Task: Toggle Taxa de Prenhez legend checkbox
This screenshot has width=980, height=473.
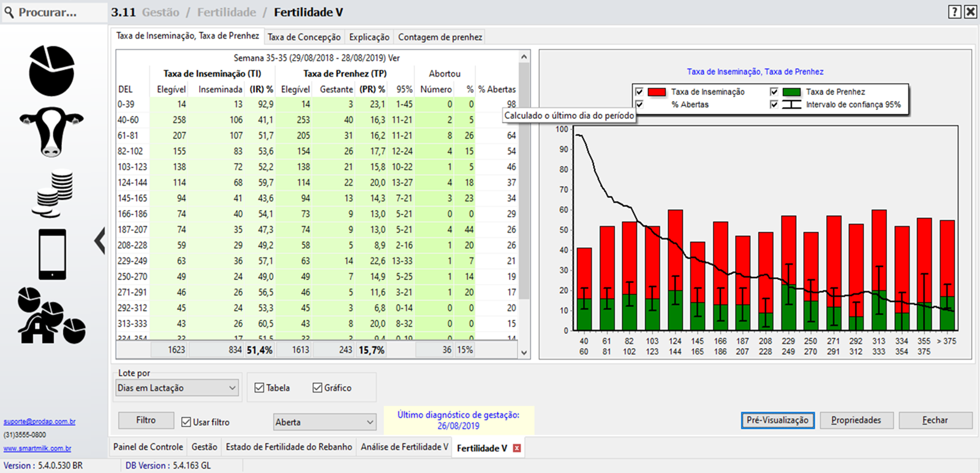Action: point(774,92)
